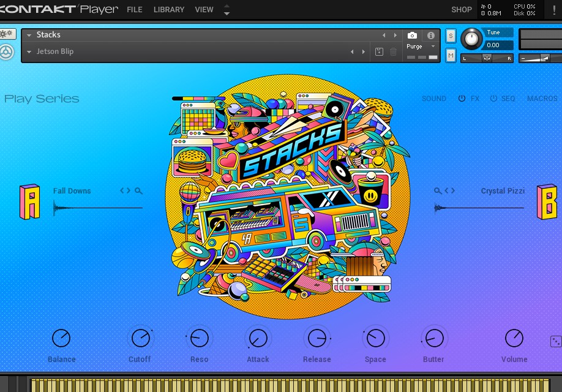The image size is (562, 392).
Task: Collapse the Stacks multi header
Action: pyautogui.click(x=28, y=35)
